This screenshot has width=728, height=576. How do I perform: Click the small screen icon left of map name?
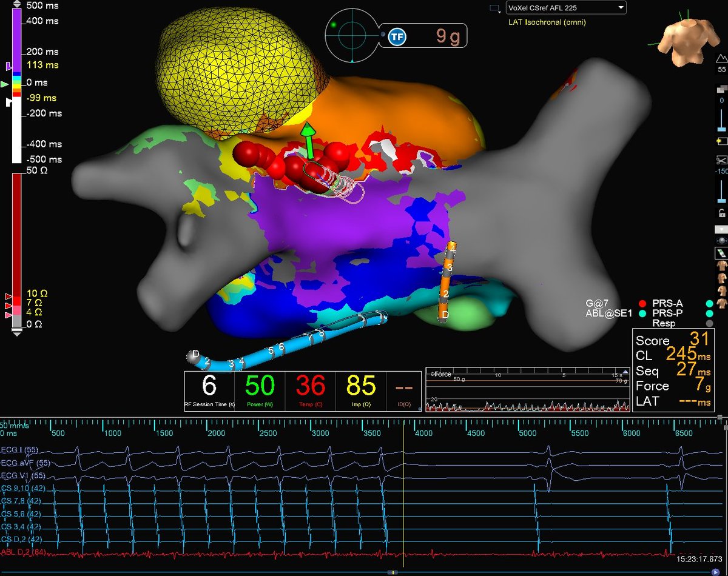pos(496,8)
